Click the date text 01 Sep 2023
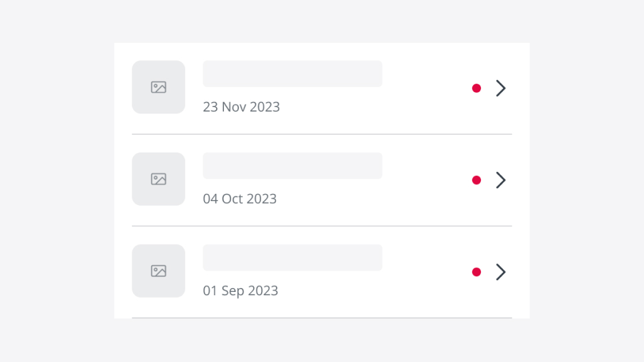The width and height of the screenshot is (644, 362). tap(240, 291)
